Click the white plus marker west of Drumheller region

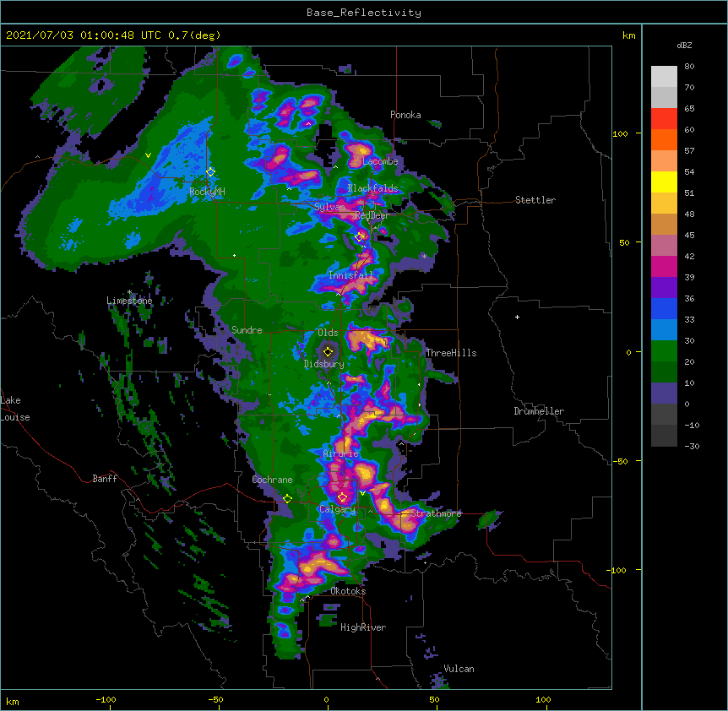[x=517, y=317]
